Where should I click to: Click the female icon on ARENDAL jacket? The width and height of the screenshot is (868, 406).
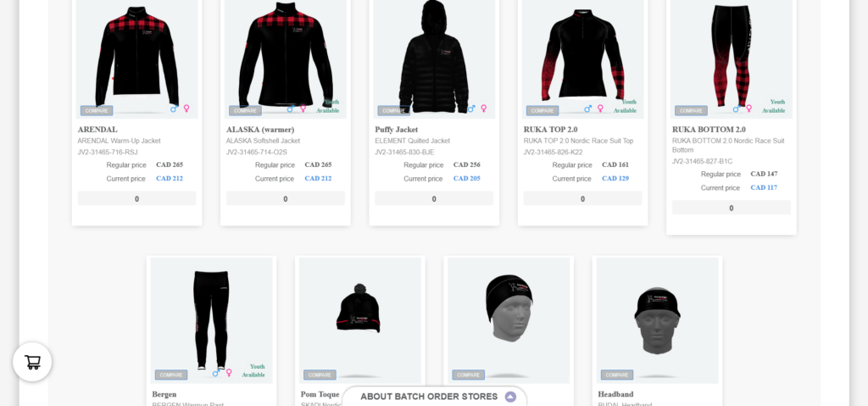point(186,108)
